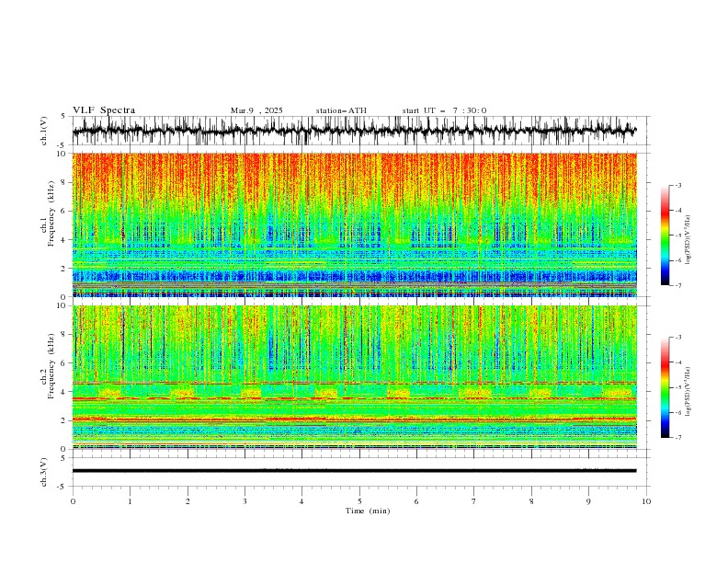728x563 pixels.
Task: Click the "-5" tick on the ch.2 colorbar
Action: pyautogui.click(x=678, y=387)
